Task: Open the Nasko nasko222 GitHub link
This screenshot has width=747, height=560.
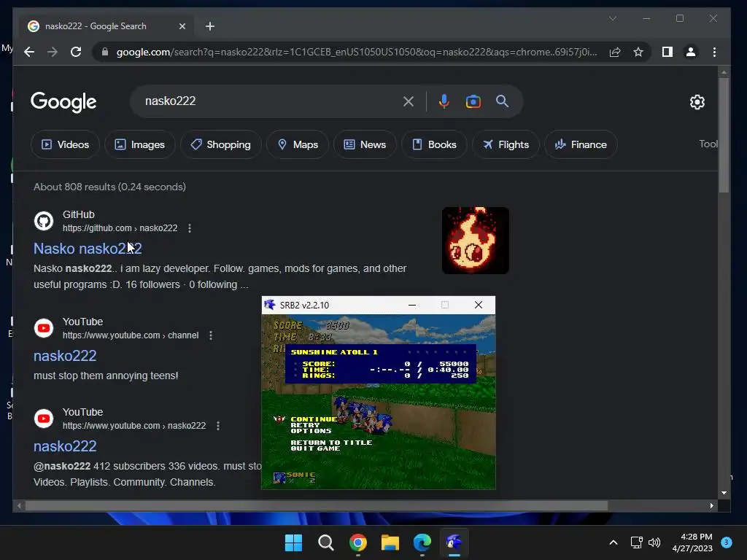Action: pyautogui.click(x=88, y=249)
